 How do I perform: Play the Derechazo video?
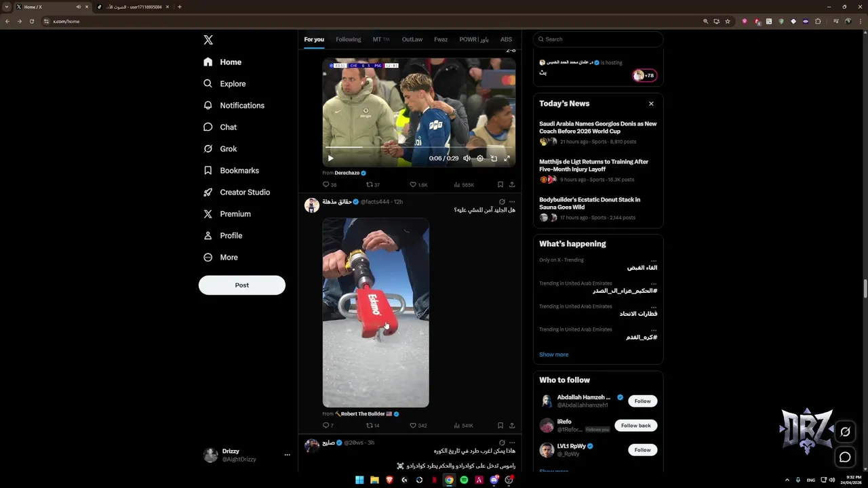(331, 158)
